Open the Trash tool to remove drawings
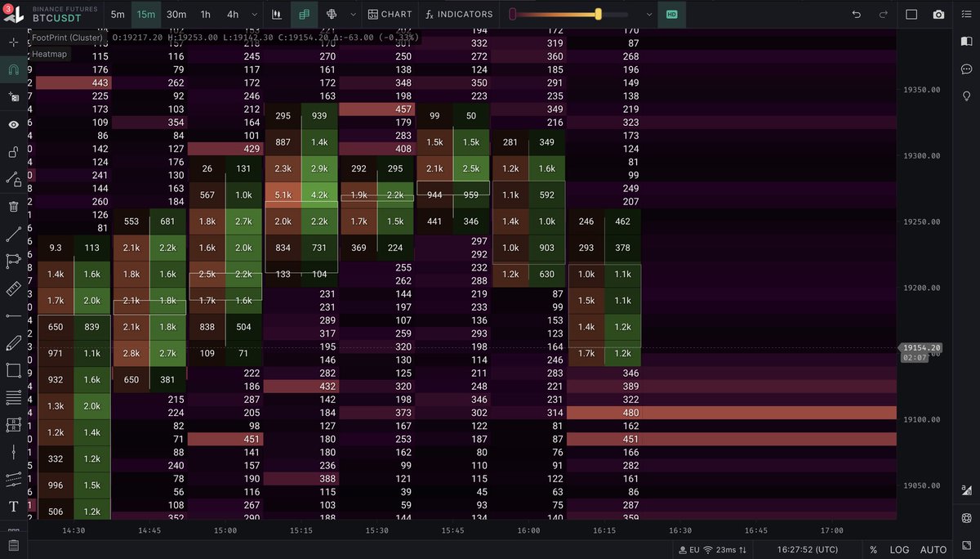The height and width of the screenshot is (559, 980). (x=13, y=206)
